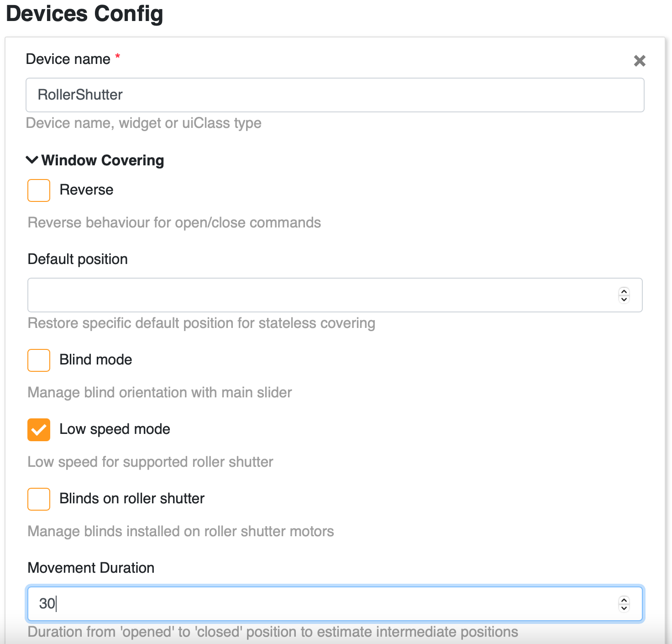Screen dimensions: 672x644
Task: Click the Device name RollerShutter field
Action: (335, 95)
